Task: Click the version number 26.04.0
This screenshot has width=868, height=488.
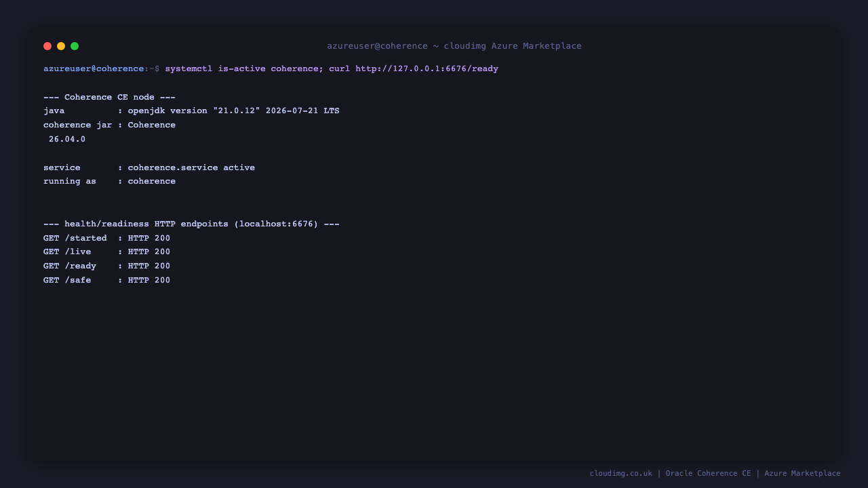Action: [x=67, y=140]
